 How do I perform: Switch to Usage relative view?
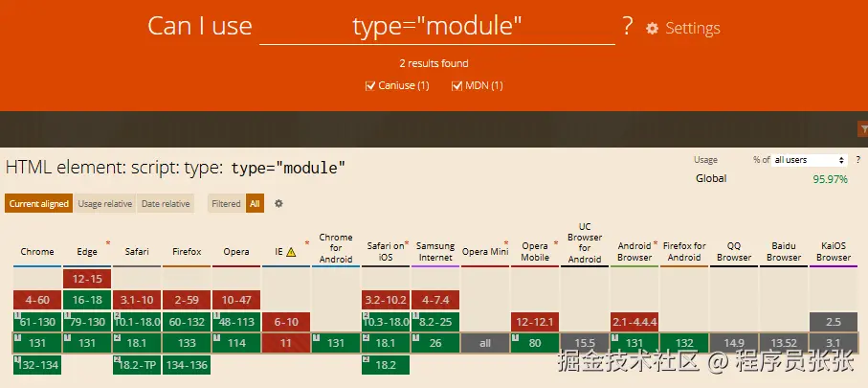coord(104,203)
